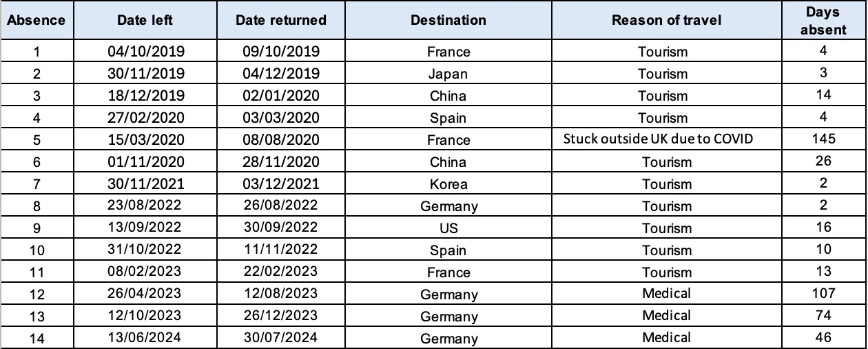Select the date left cell 23/08/2022
Viewport: 868px width, 349px height.
(146, 206)
